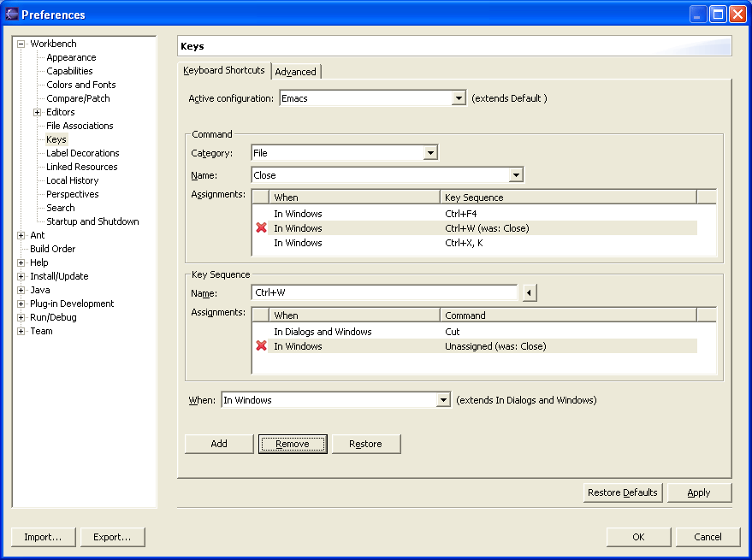Select Build Order in the tree
The height and width of the screenshot is (560, 752).
point(52,249)
